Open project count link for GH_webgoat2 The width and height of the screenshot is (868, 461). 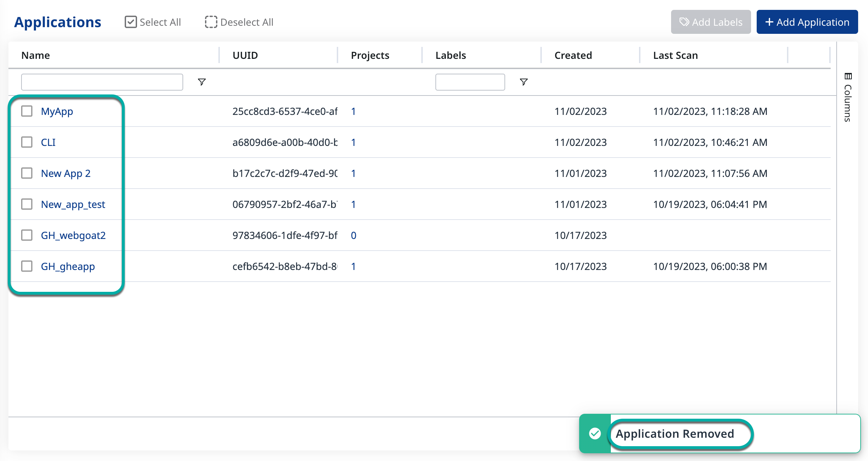click(353, 235)
